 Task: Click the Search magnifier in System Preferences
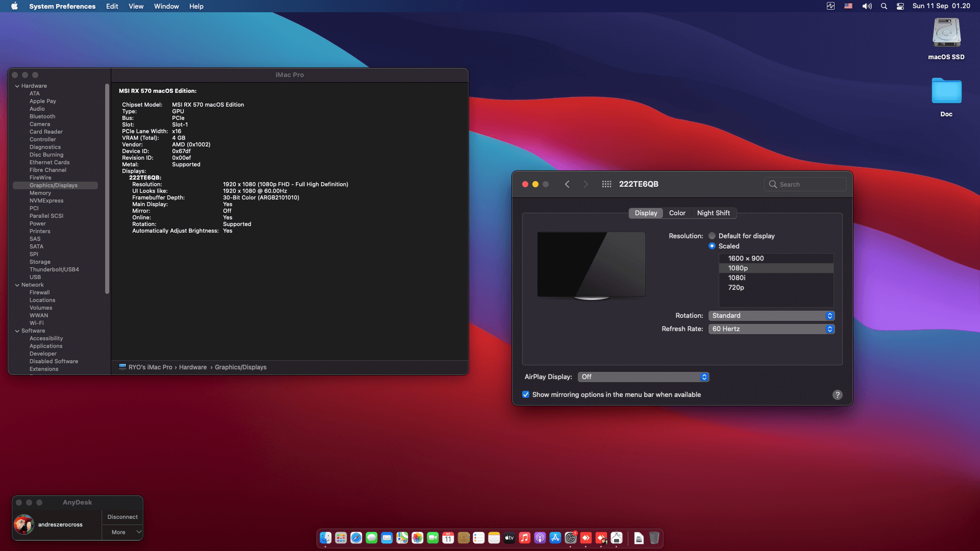[x=772, y=184]
